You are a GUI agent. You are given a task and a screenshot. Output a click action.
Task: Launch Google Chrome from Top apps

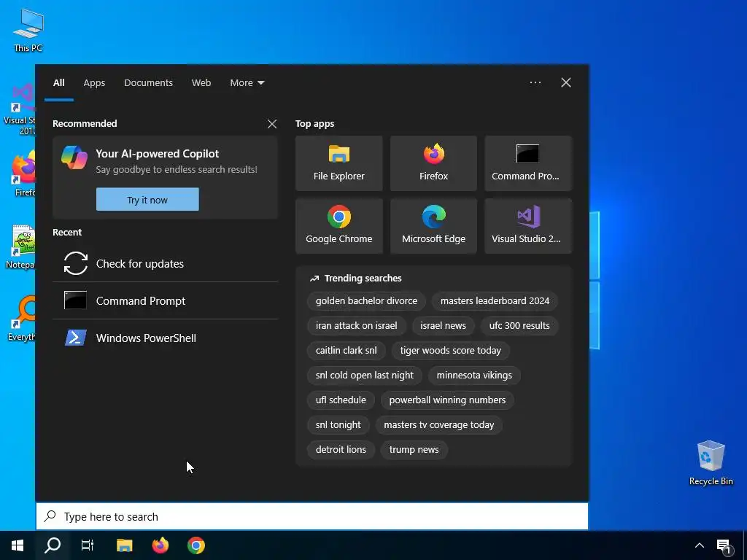pyautogui.click(x=338, y=226)
